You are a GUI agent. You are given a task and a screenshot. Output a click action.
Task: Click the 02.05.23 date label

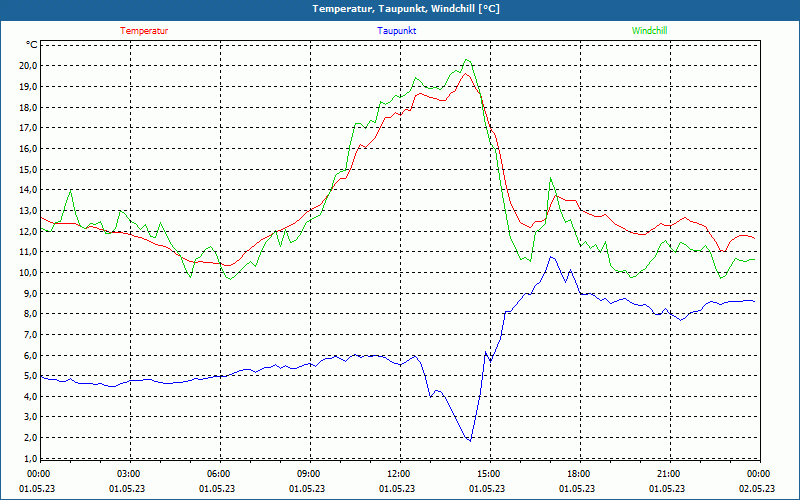point(757,488)
